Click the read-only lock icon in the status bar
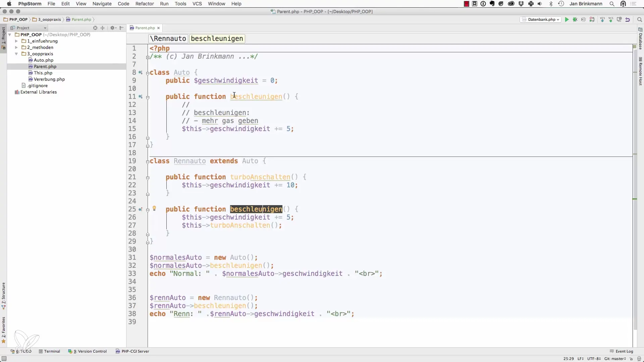Viewport: 644px width, 362px height. pos(631,359)
